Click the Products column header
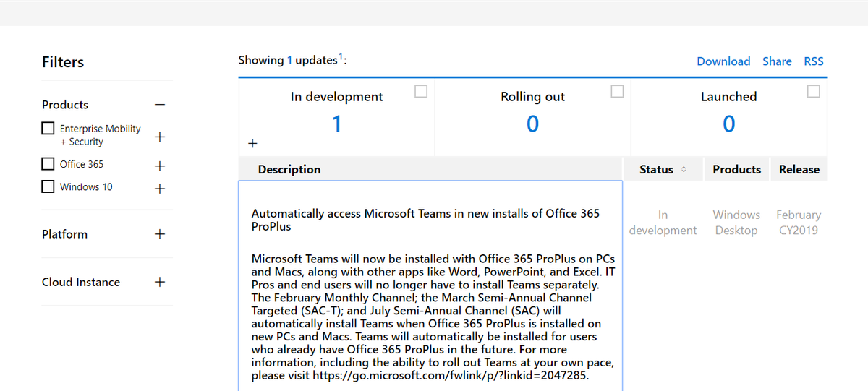This screenshot has height=391, width=868. point(736,169)
